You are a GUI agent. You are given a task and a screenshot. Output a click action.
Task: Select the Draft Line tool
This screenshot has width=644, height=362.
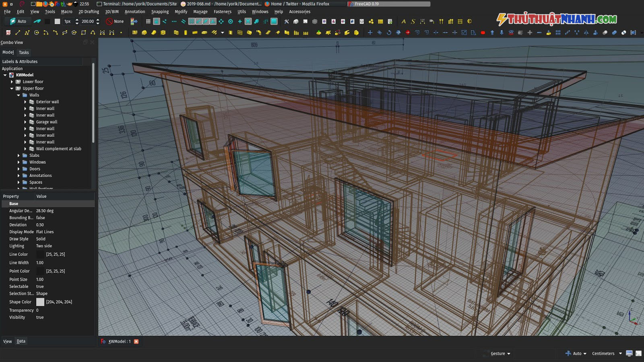point(17,33)
